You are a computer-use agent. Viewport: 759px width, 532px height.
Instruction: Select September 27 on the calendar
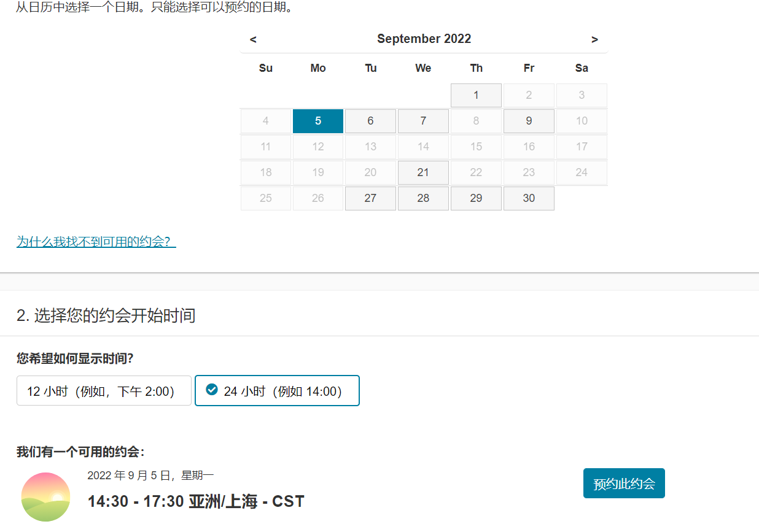[370, 198]
